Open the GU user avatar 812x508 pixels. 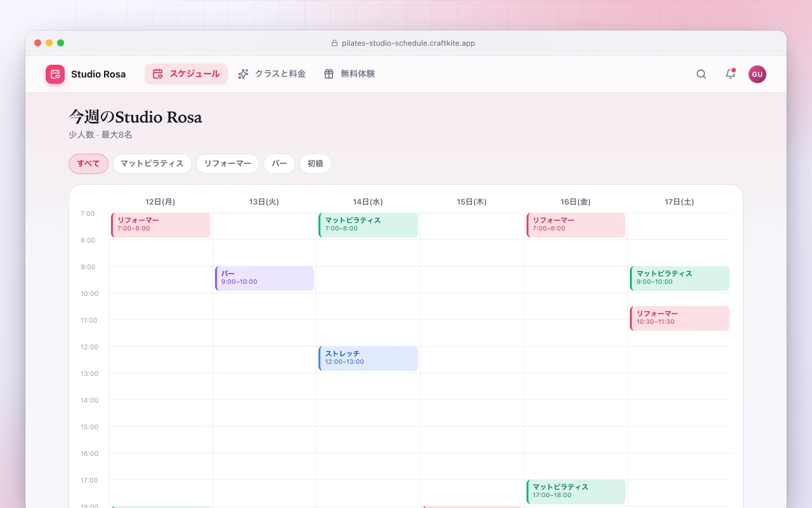757,74
